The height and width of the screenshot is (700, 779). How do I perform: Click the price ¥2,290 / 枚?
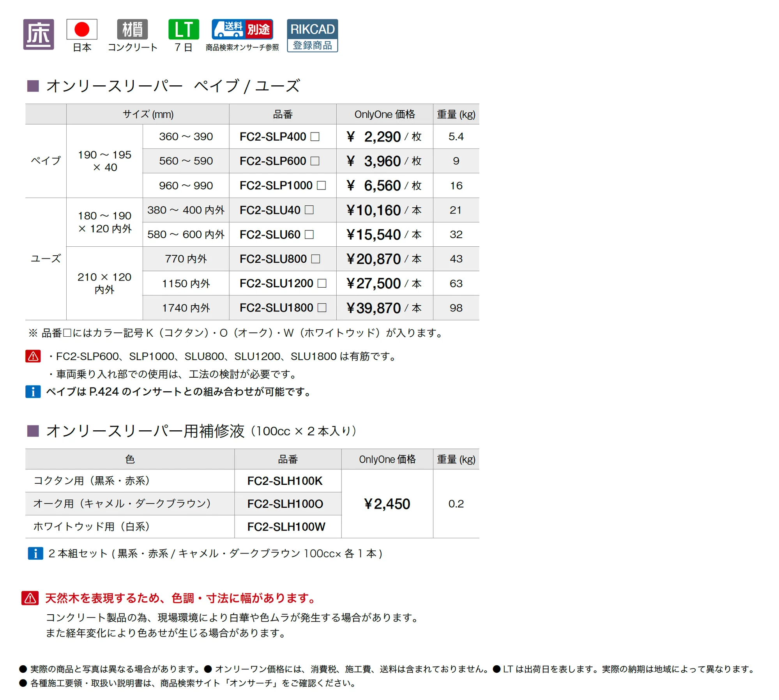pos(384,136)
